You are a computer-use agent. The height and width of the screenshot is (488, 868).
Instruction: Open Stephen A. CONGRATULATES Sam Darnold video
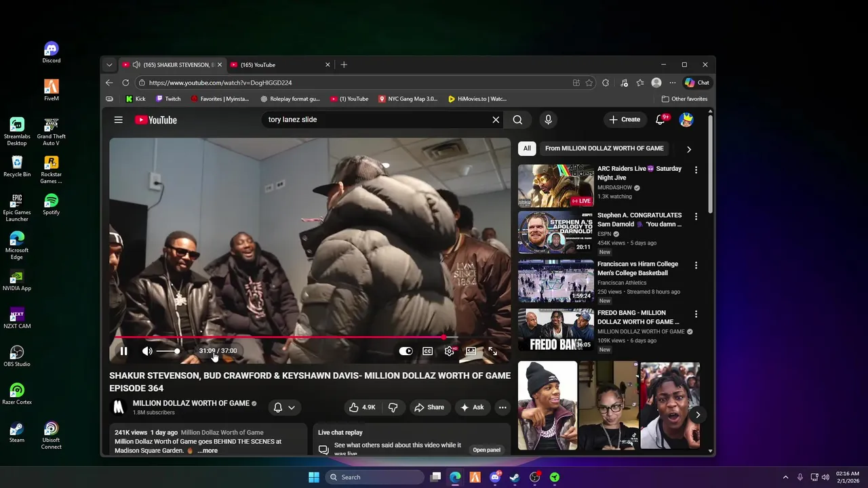[639, 220]
